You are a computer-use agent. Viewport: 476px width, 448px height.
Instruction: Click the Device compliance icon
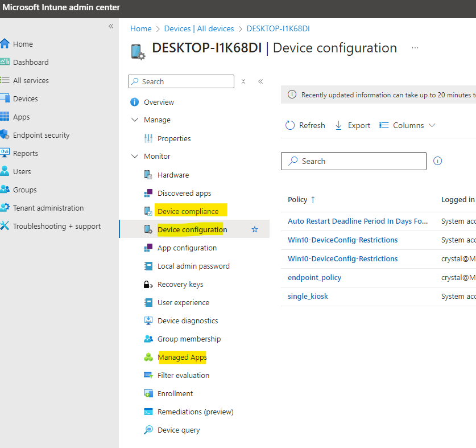[148, 211]
